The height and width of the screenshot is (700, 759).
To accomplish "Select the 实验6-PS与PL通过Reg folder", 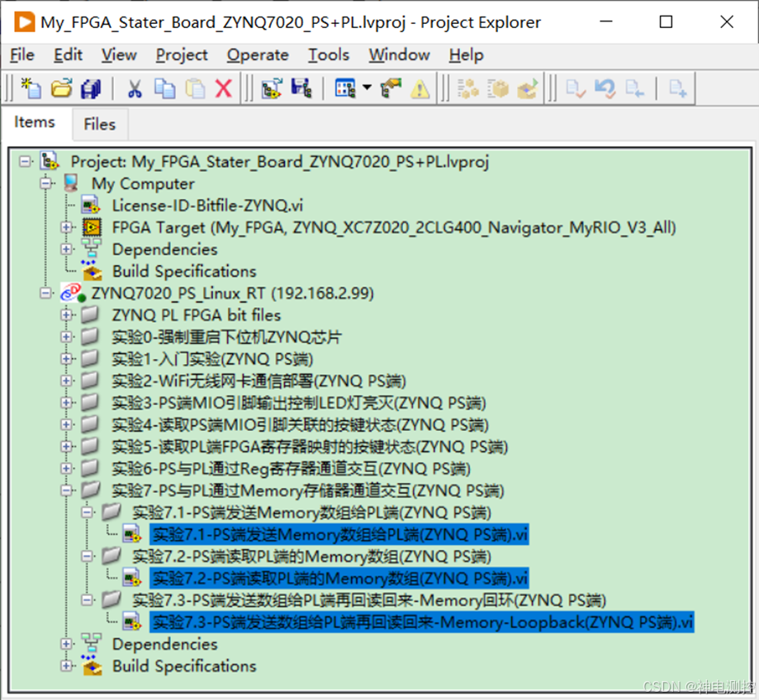I will pyautogui.click(x=291, y=468).
